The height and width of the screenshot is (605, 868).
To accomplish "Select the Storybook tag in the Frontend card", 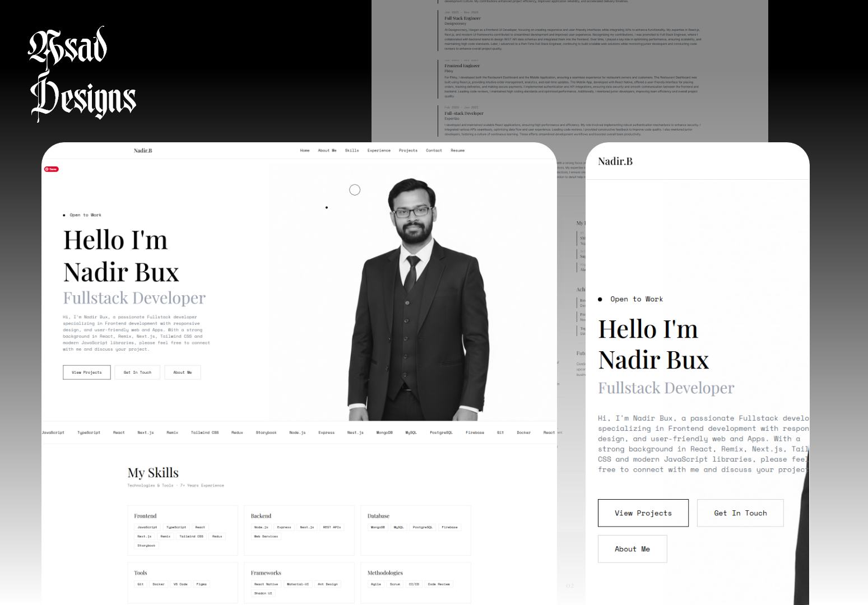I will pos(146,545).
